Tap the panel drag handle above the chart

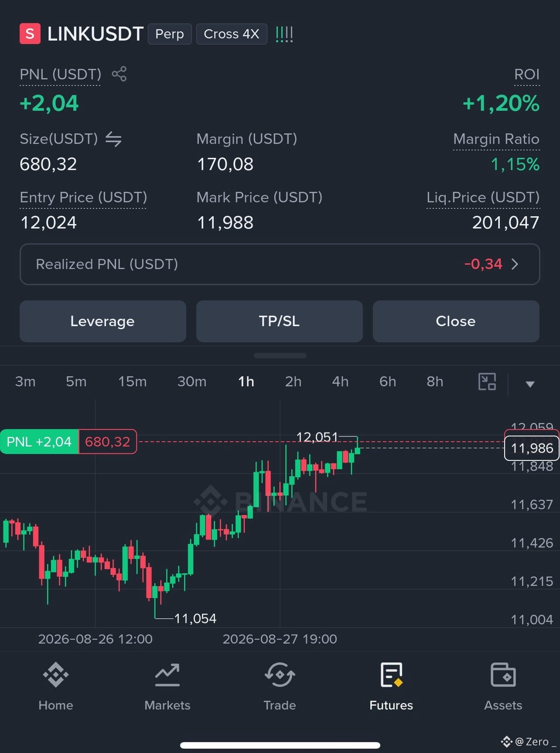pos(280,356)
